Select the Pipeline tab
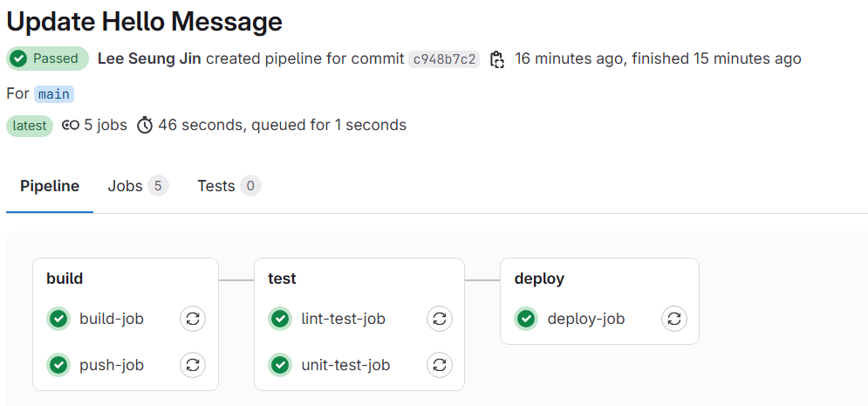This screenshot has width=868, height=406. click(x=50, y=186)
